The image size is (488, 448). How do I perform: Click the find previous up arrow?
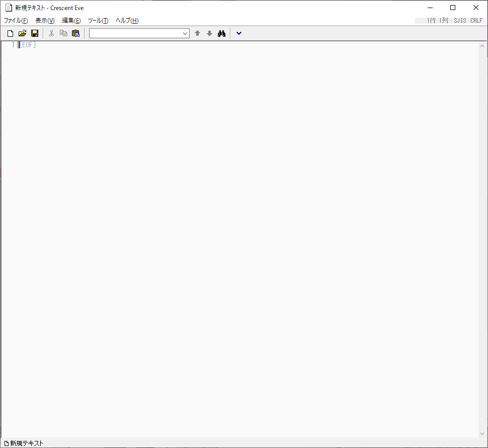coord(197,34)
